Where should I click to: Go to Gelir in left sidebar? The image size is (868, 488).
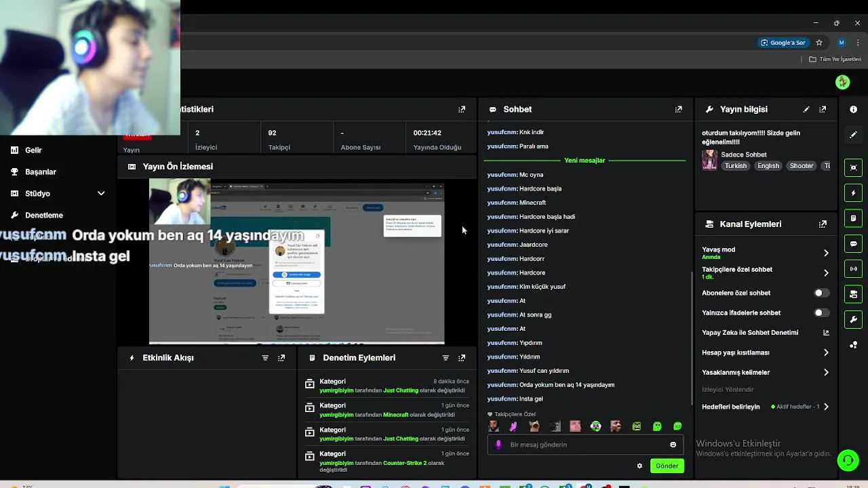coord(33,150)
